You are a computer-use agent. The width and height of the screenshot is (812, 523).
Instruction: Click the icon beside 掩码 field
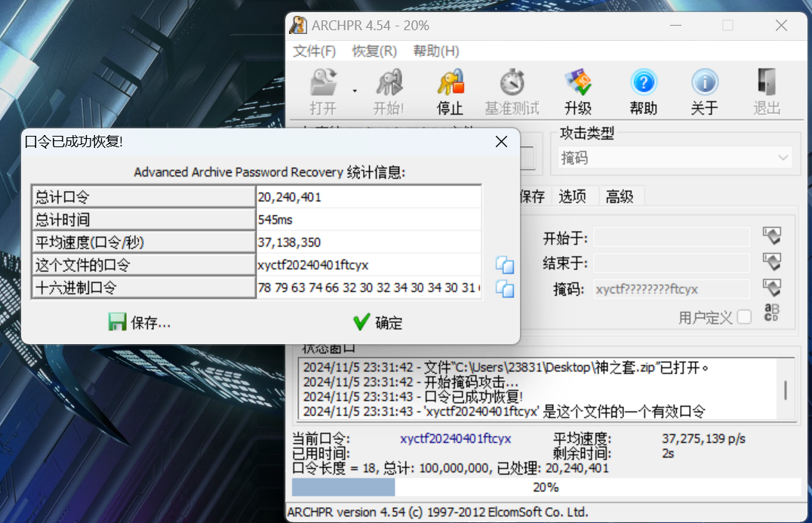tap(771, 288)
